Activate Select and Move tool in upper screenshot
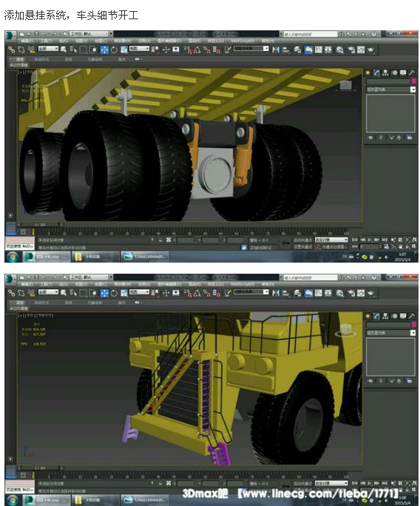The width and height of the screenshot is (420, 506). point(104,50)
